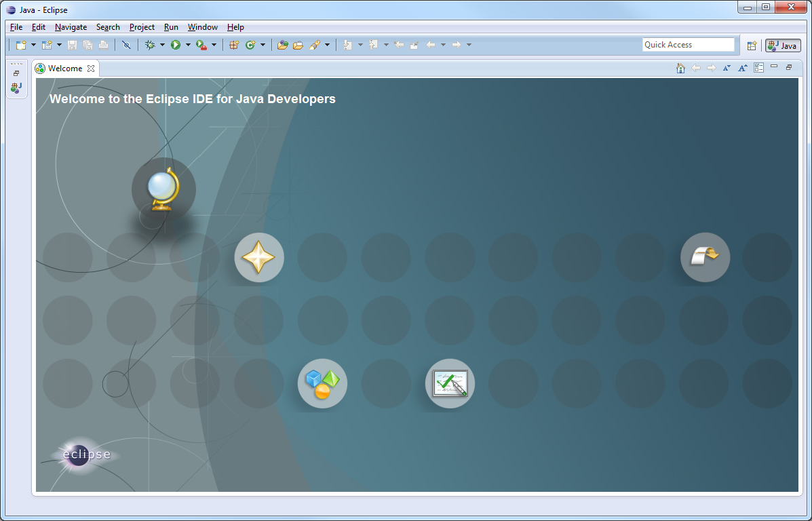Click the Restore icon in left sidebar
This screenshot has height=521, width=812.
pos(16,73)
